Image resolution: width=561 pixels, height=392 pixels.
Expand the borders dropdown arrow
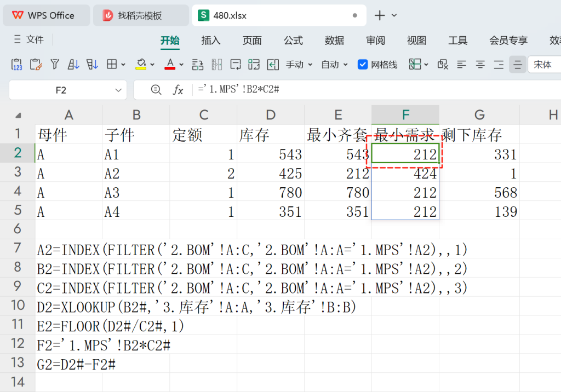click(123, 65)
